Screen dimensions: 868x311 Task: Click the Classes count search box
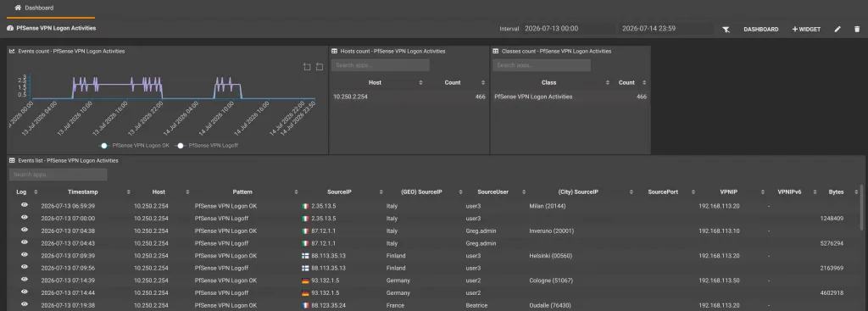[x=542, y=65]
